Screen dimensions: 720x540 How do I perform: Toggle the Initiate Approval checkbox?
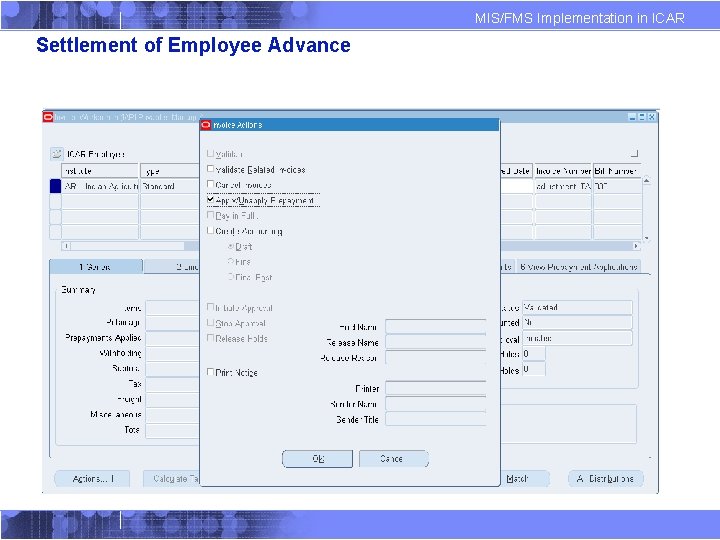click(210, 307)
